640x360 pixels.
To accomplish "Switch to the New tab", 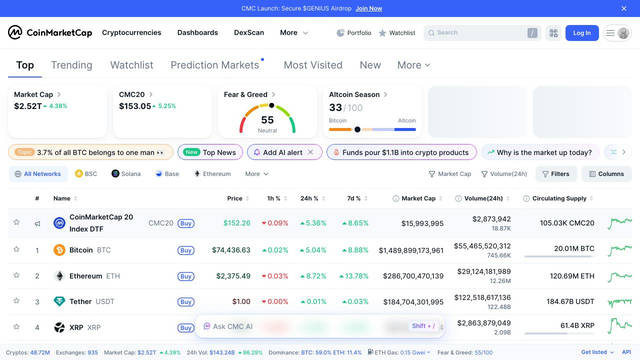I will coord(370,65).
